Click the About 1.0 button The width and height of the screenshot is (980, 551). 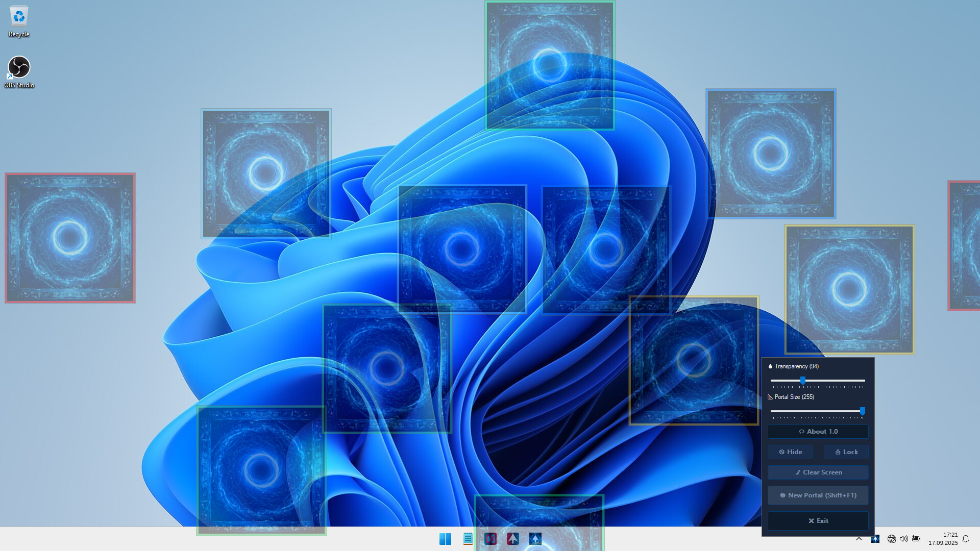pos(818,431)
